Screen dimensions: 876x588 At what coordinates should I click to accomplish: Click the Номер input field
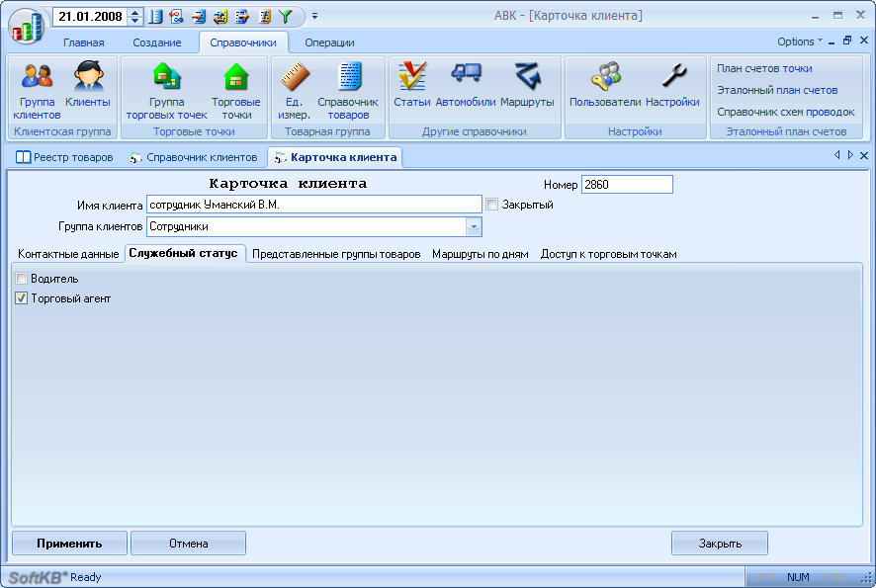(627, 184)
